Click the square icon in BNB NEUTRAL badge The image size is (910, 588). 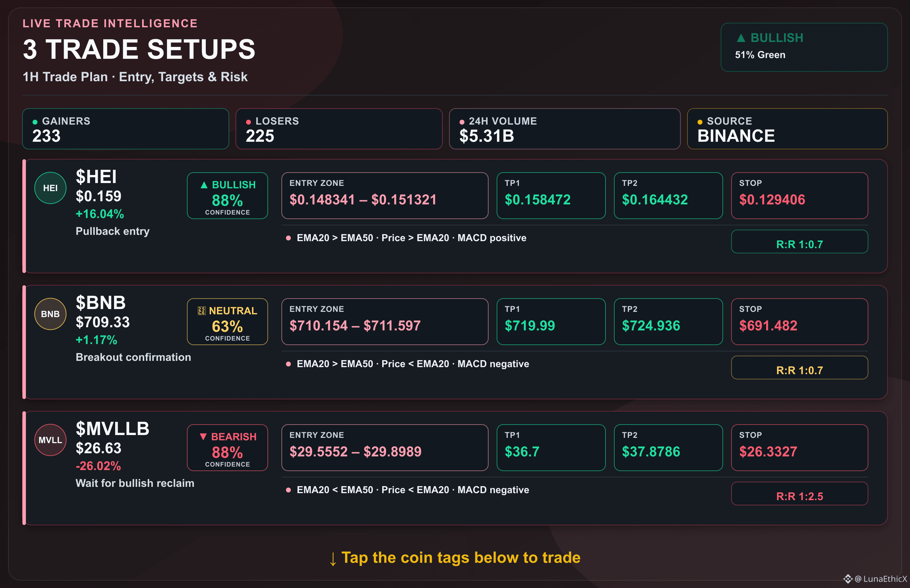tap(202, 311)
